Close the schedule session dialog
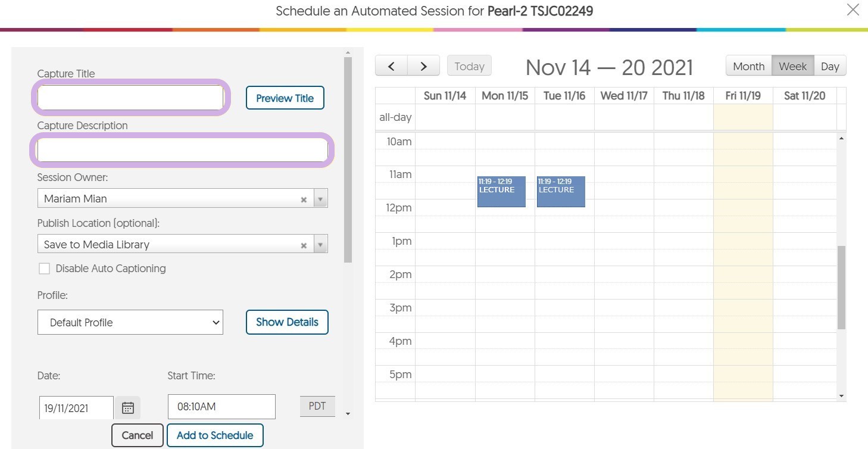868x449 pixels. pos(853,10)
